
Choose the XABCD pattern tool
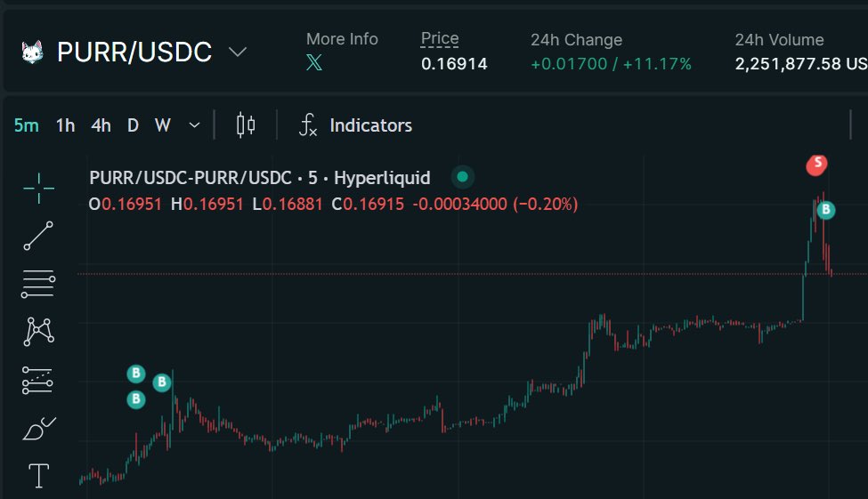(39, 332)
